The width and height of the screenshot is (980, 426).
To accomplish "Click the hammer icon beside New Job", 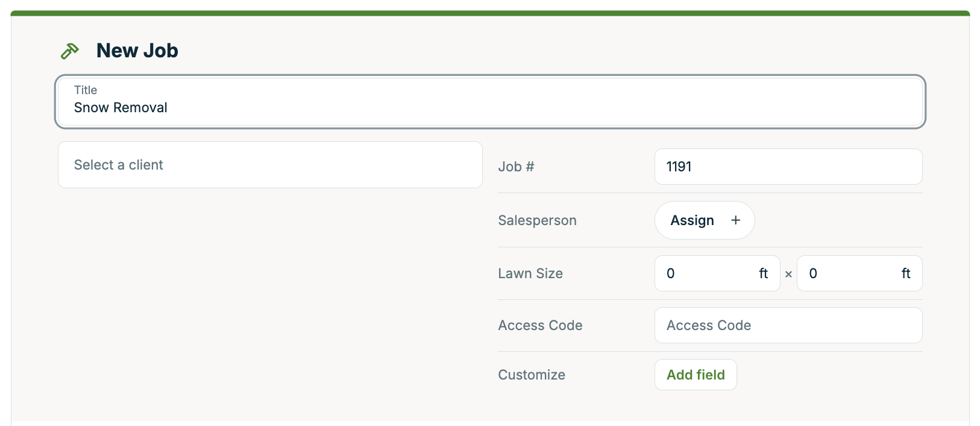I will (69, 51).
